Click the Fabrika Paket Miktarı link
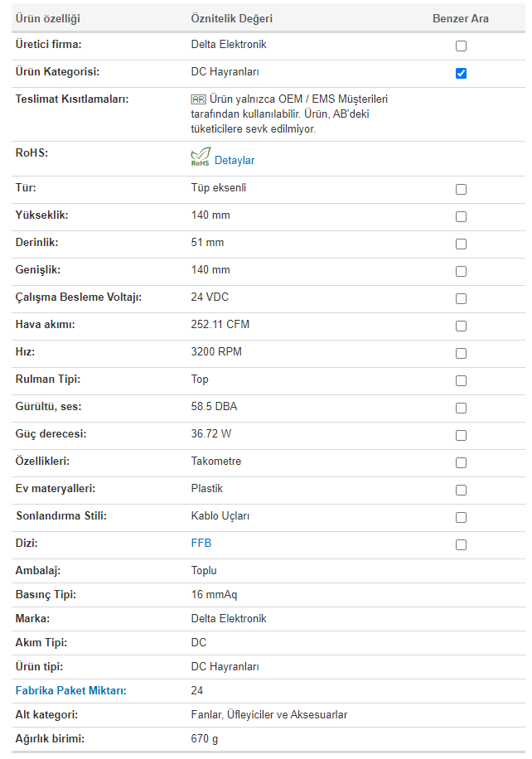 pos(70,691)
